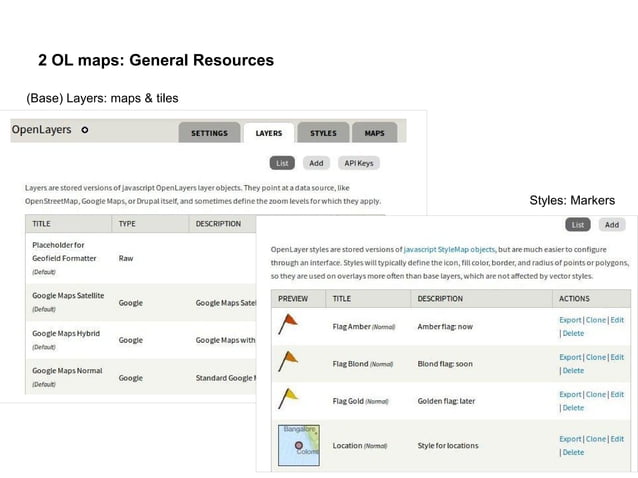
Task: Clone the Flag Blond style
Action: click(596, 357)
